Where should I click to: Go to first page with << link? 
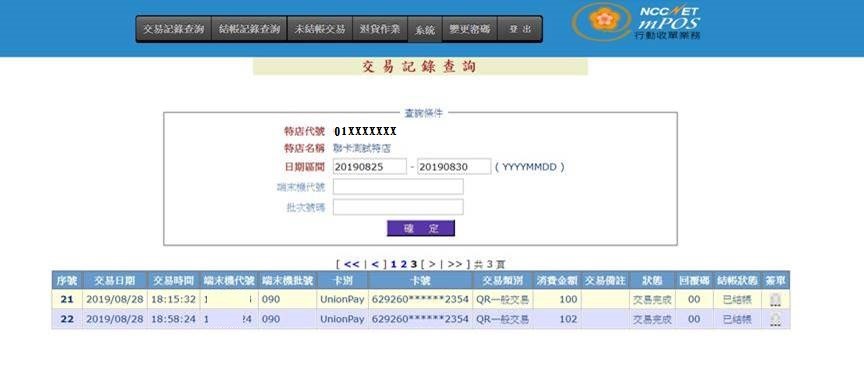coord(351,264)
